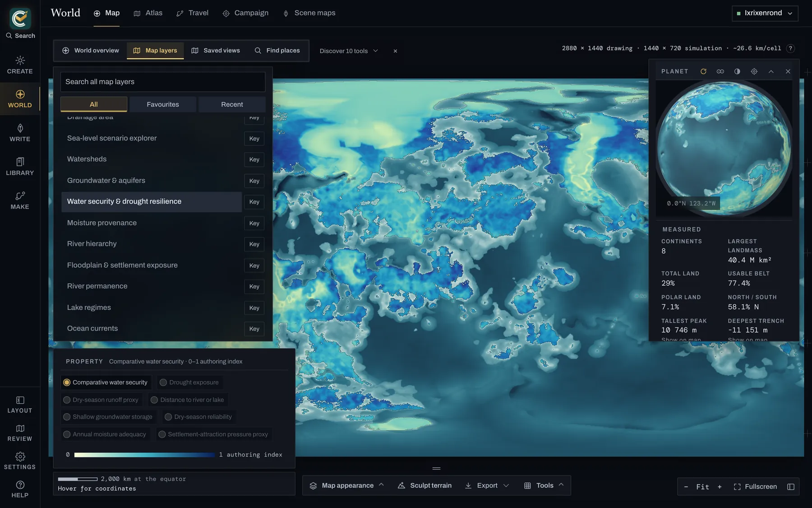Select Distance to river or lake property
812x508 pixels.
point(188,400)
